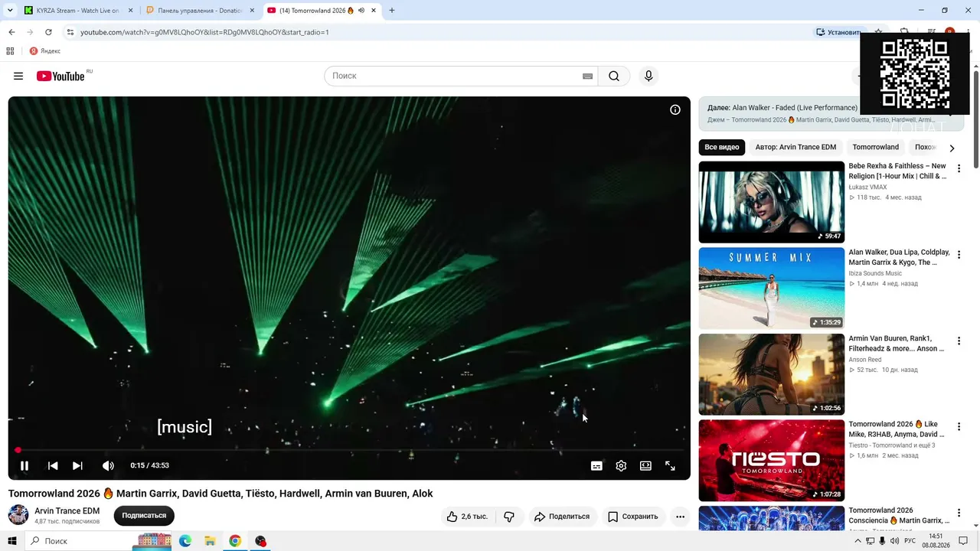Viewport: 980px width, 551px height.
Task: Pause the video playback
Action: point(24,465)
